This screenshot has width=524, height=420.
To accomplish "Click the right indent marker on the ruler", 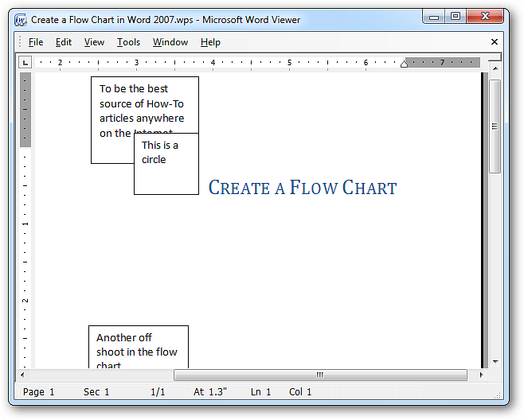I will (404, 64).
